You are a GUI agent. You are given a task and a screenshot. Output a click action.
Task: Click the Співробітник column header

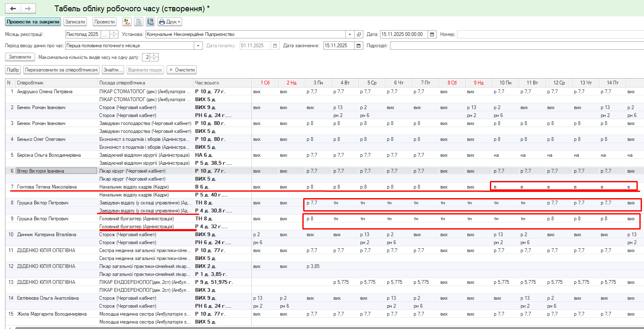coord(56,83)
